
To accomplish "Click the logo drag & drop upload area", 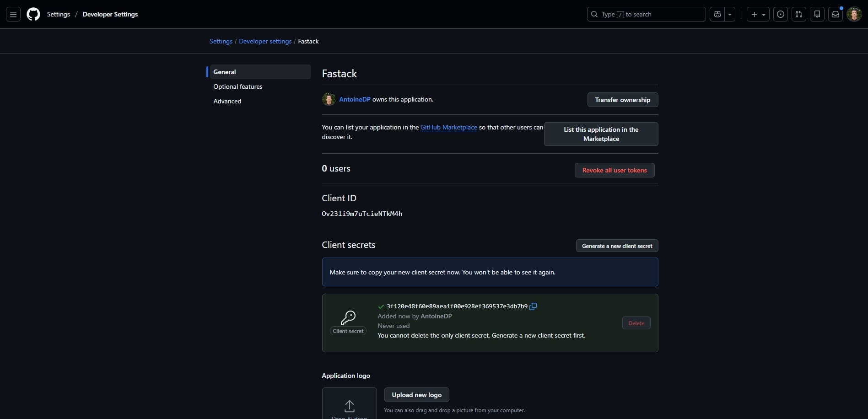I will (349, 403).
